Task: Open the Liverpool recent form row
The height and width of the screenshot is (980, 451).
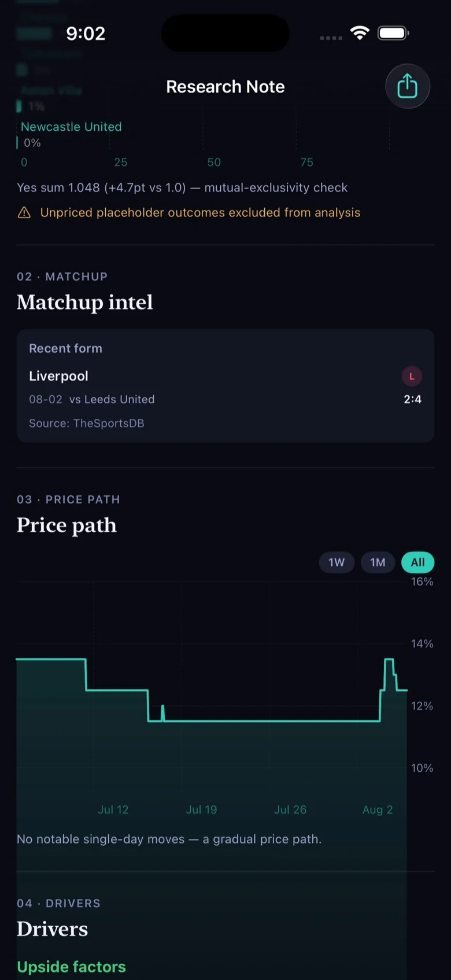Action: [x=226, y=388]
